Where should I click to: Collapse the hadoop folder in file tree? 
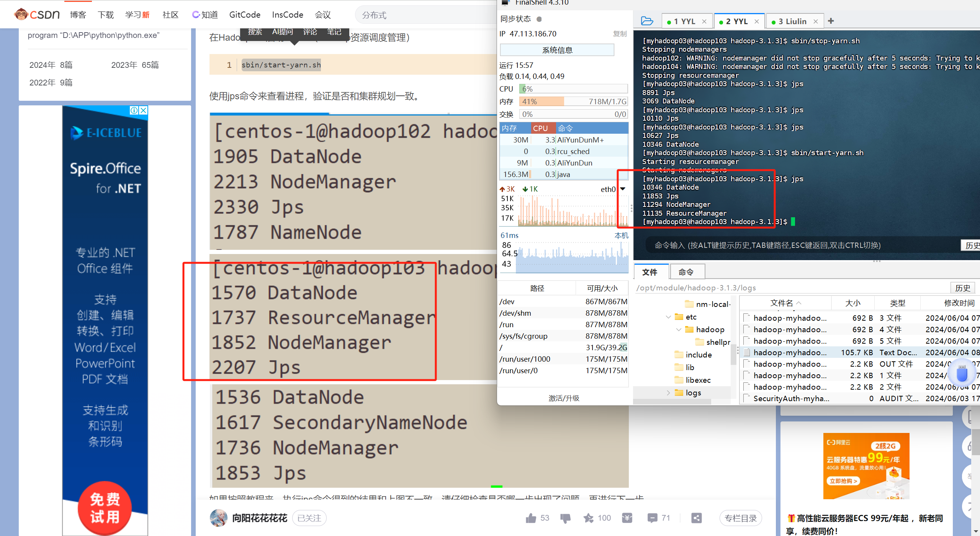(679, 329)
